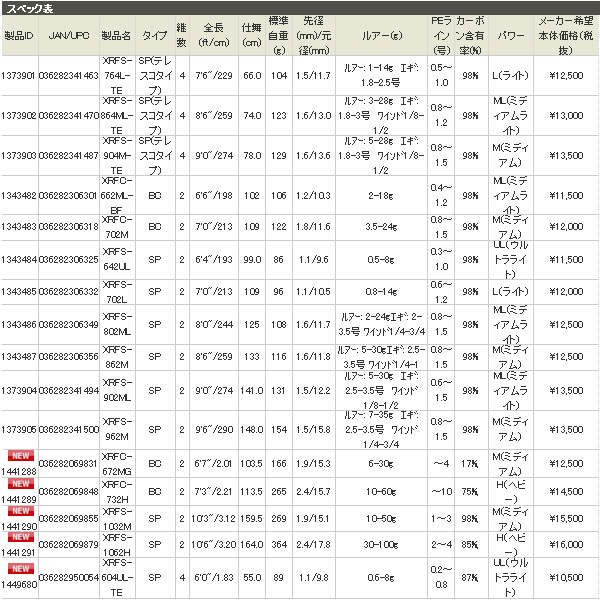Click product name XRFC-702M
This screenshot has height=600, width=600.
117,227
